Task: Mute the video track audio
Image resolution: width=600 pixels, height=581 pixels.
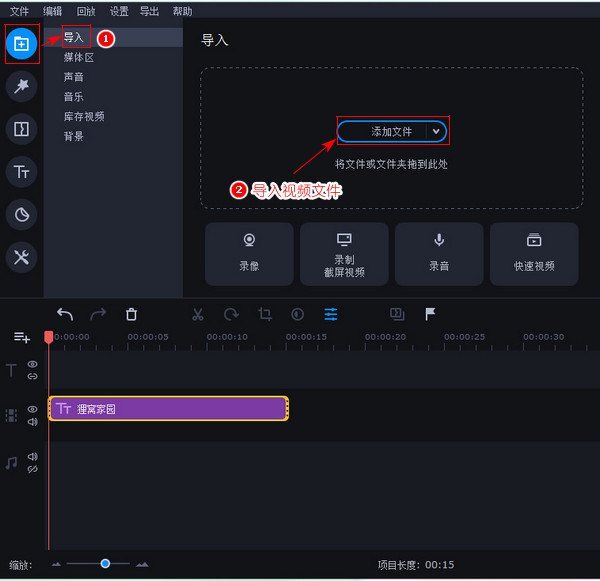Action: tap(33, 422)
